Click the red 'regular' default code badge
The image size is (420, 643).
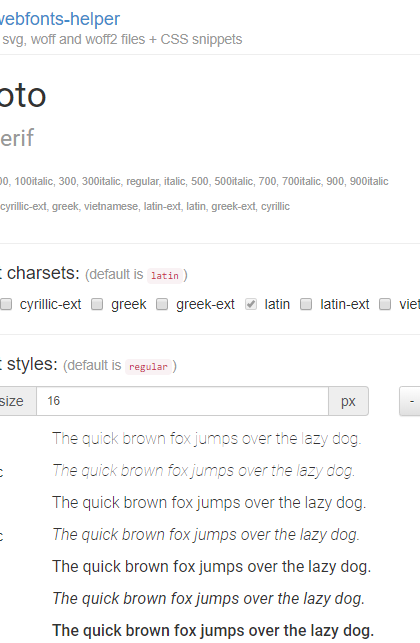[x=148, y=367]
